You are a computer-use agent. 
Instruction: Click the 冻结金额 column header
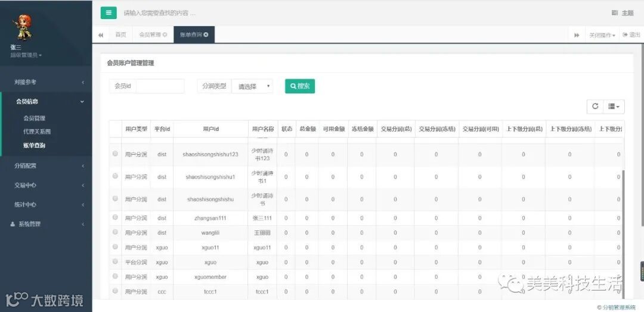[363, 129]
